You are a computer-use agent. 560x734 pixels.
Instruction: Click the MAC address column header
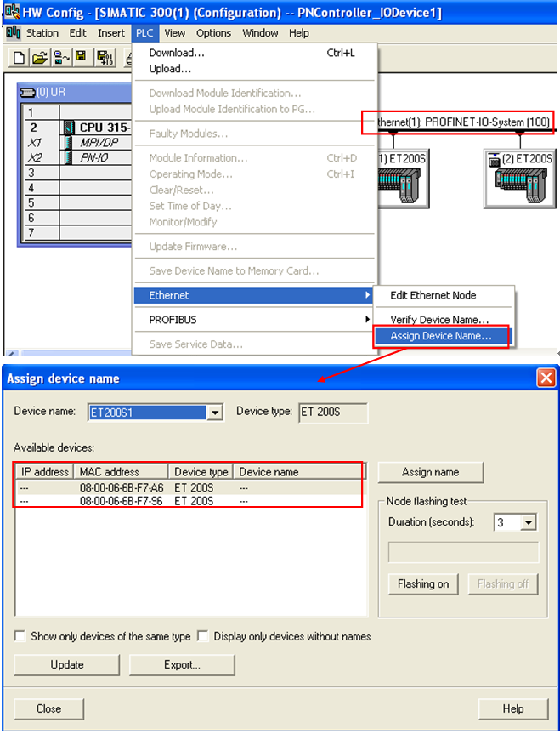122,472
